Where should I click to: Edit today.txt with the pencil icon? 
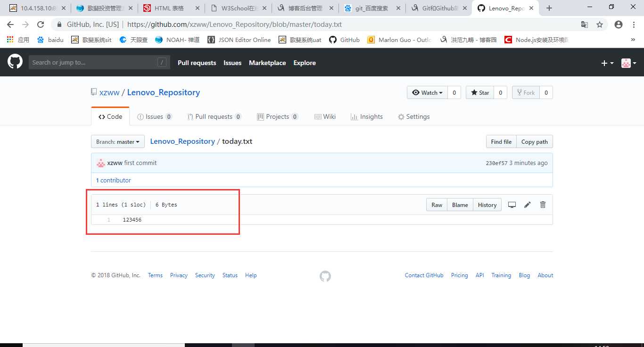click(528, 205)
